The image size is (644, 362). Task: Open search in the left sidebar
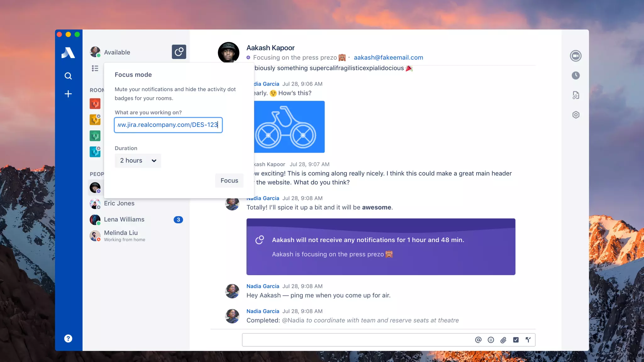[x=68, y=76]
